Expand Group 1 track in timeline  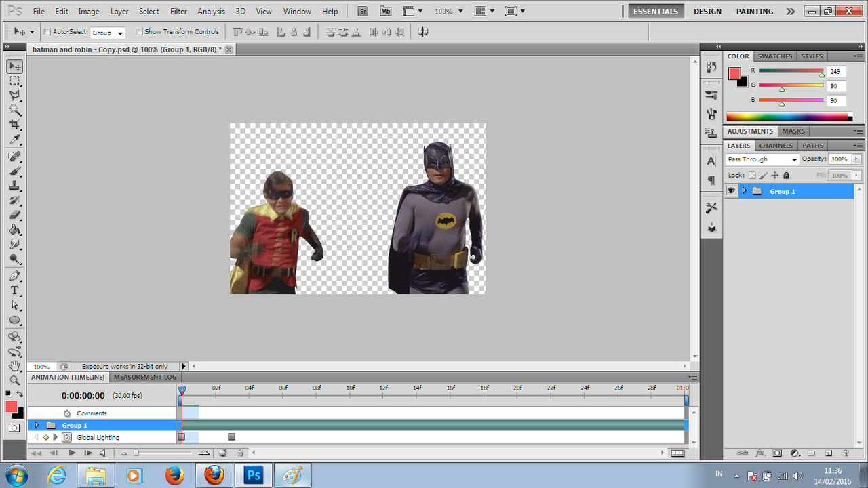click(x=37, y=425)
